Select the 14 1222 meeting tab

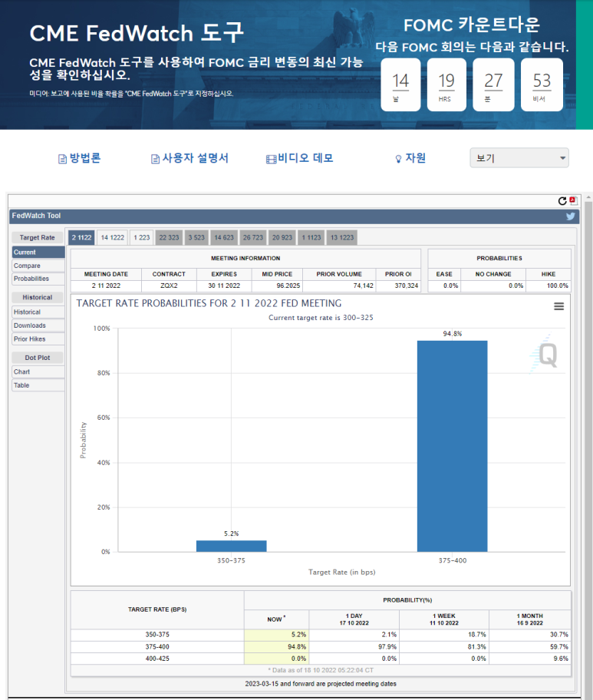112,237
